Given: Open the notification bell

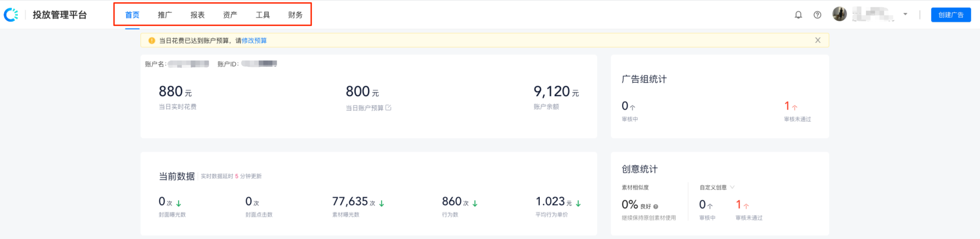Looking at the screenshot, I should [x=798, y=15].
